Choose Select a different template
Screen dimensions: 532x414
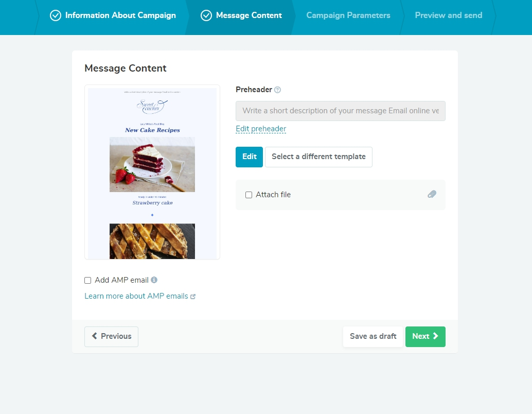pyautogui.click(x=318, y=157)
